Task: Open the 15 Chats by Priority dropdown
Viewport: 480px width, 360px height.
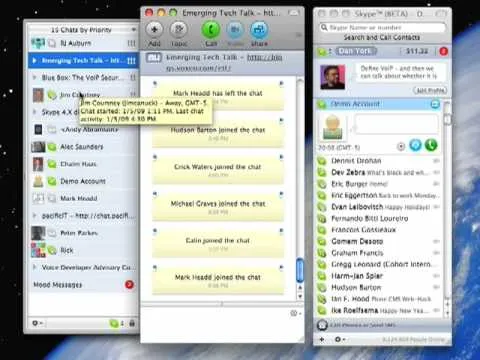Action: pyautogui.click(x=83, y=30)
